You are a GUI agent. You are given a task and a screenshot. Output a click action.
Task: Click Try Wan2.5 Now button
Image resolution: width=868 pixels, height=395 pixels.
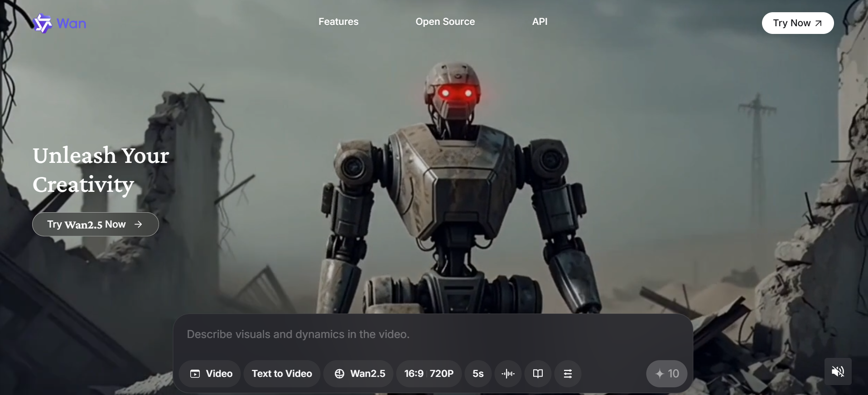[96, 224]
